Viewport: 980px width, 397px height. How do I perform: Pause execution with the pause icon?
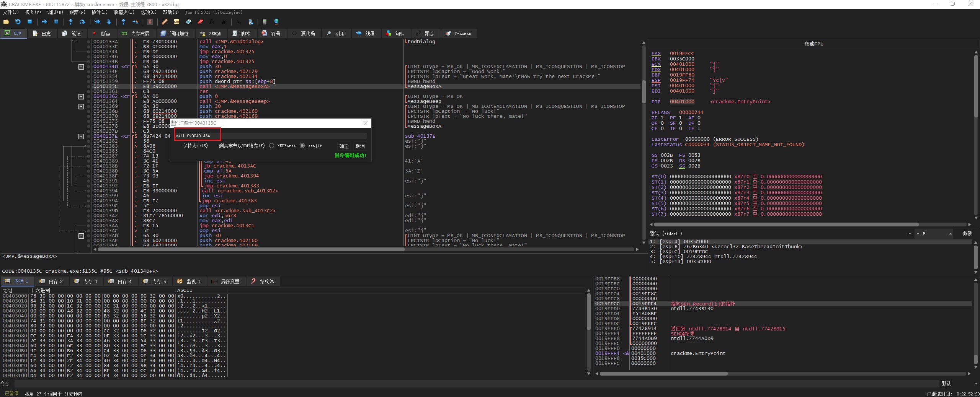56,22
